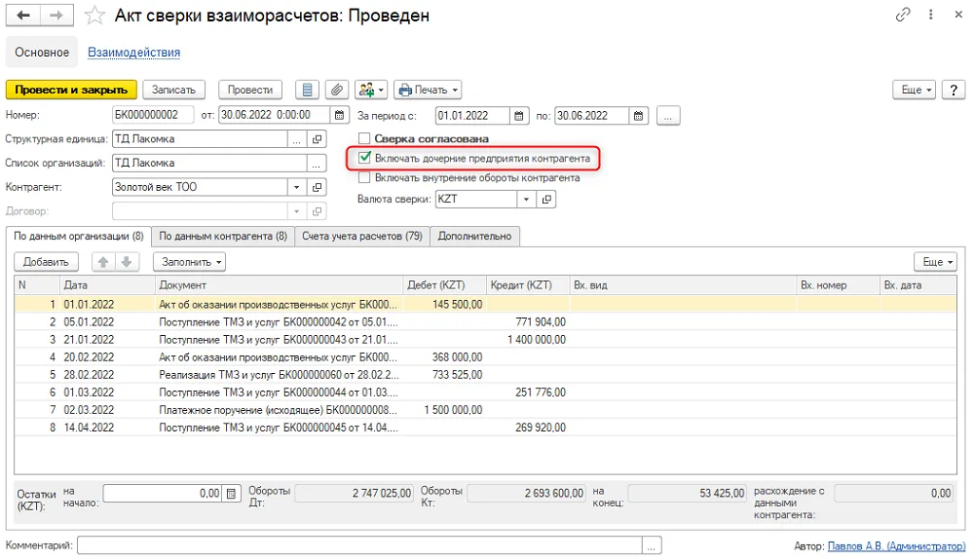This screenshot has width=974, height=560.
Task: Switch to По данным контрагента (8) tab
Action: click(222, 236)
